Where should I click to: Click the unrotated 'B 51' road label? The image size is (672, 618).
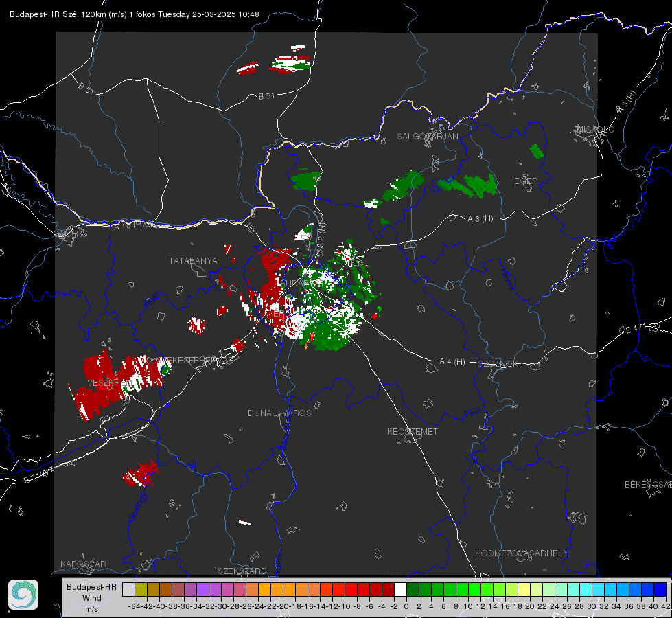coord(266,96)
